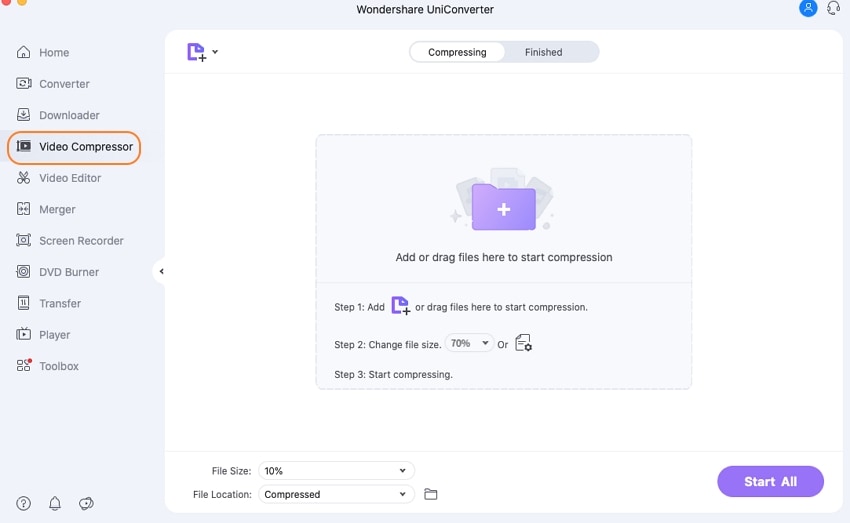Open feedback chat icon at bottom
The width and height of the screenshot is (850, 523).
(86, 503)
